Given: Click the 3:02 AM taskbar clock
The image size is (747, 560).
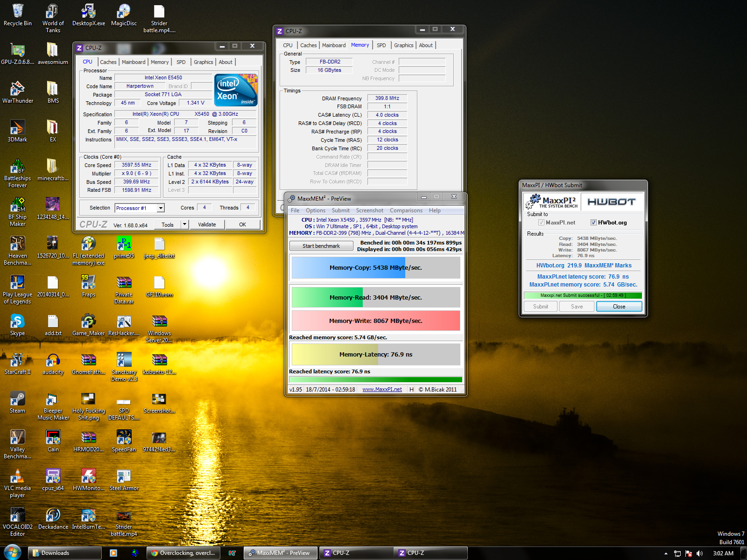Looking at the screenshot, I should click(x=723, y=553).
